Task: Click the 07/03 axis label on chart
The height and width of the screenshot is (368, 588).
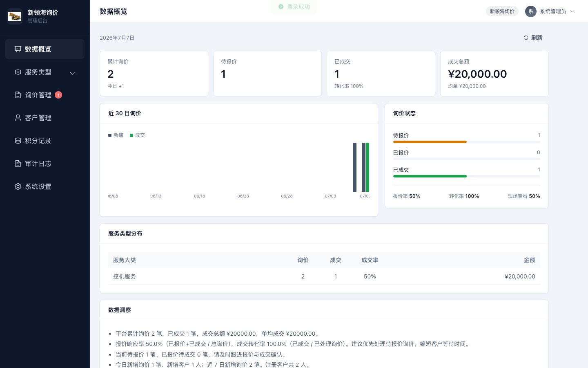Action: tap(330, 196)
